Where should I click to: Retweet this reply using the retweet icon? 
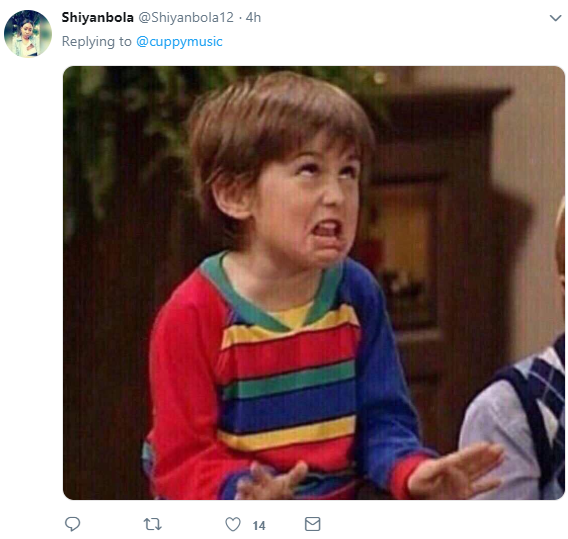pos(153,524)
